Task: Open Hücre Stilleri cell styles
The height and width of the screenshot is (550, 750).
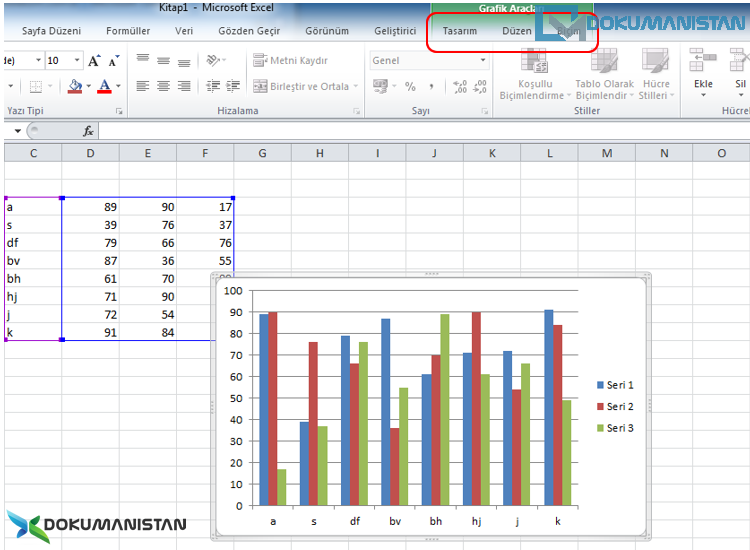Action: coord(656,75)
